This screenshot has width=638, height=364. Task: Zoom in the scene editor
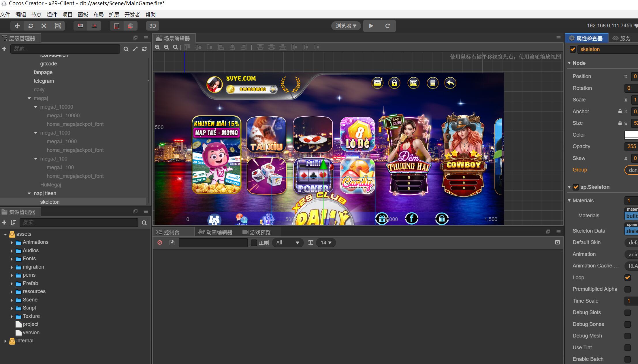coord(157,47)
